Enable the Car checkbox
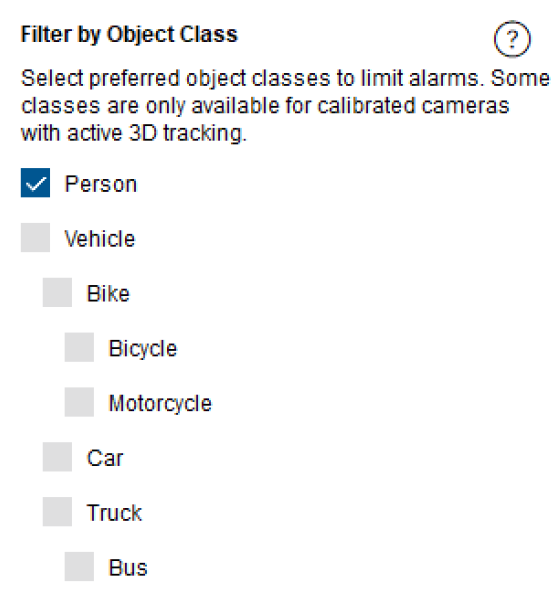 pyautogui.click(x=57, y=457)
